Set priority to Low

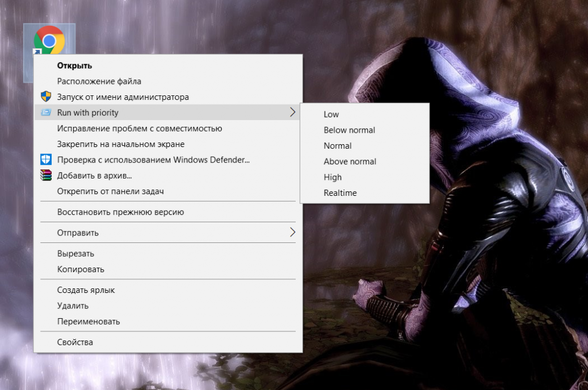click(x=331, y=114)
